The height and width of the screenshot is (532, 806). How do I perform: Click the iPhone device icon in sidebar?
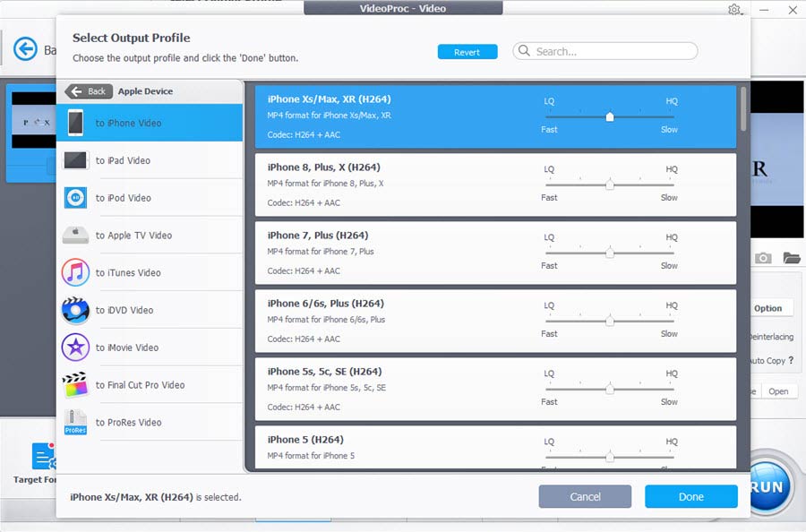coord(75,123)
